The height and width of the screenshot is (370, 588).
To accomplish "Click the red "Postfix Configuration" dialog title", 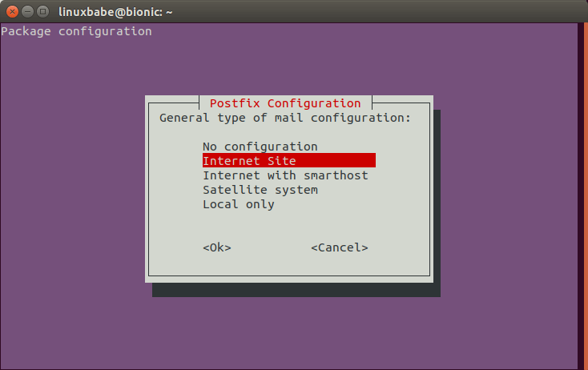I will (x=285, y=103).
